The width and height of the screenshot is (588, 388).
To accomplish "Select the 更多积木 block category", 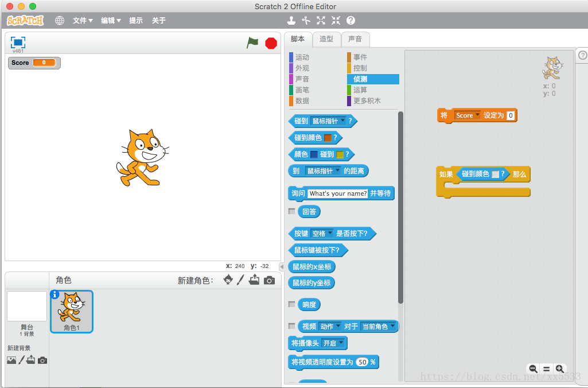I will 364,100.
